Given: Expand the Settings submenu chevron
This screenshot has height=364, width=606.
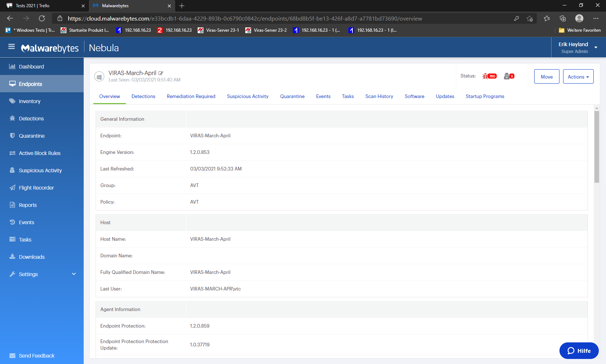Looking at the screenshot, I should pos(74,274).
